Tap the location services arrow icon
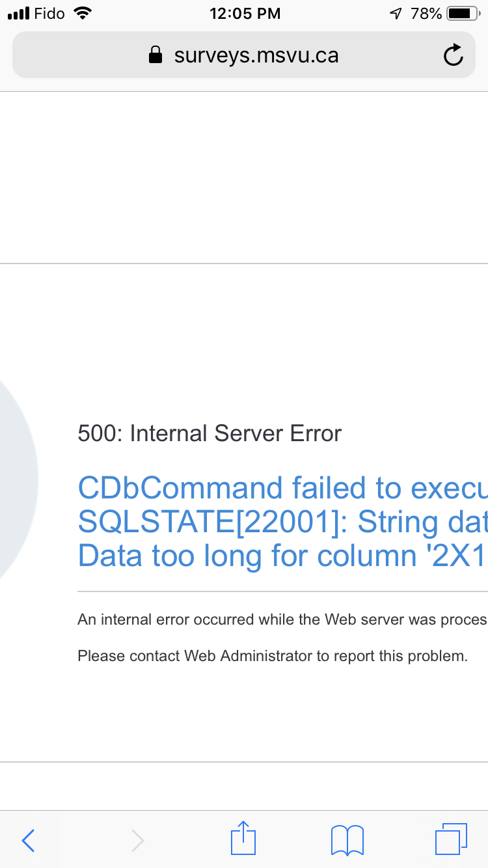 396,14
